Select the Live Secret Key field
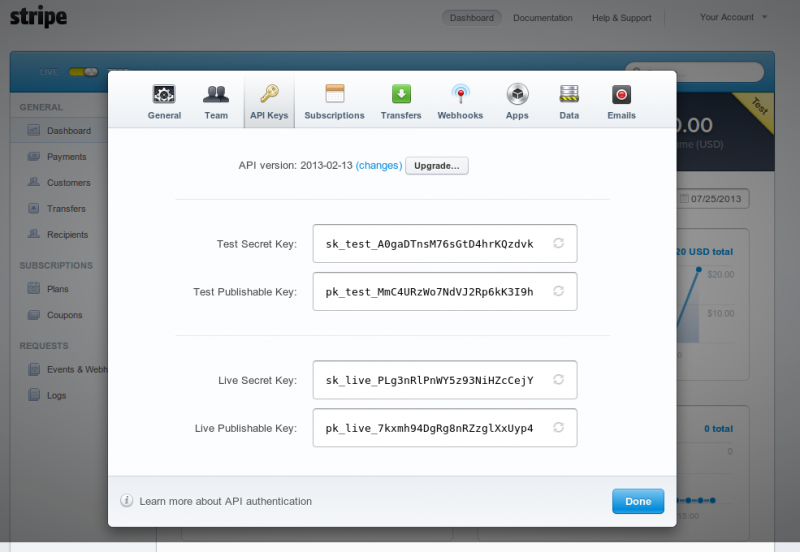The height and width of the screenshot is (552, 800). [445, 380]
